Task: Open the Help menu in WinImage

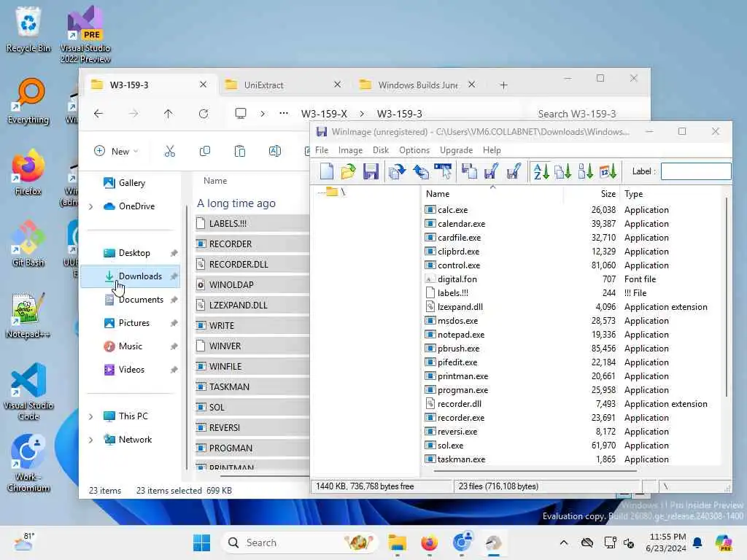Action: [492, 150]
